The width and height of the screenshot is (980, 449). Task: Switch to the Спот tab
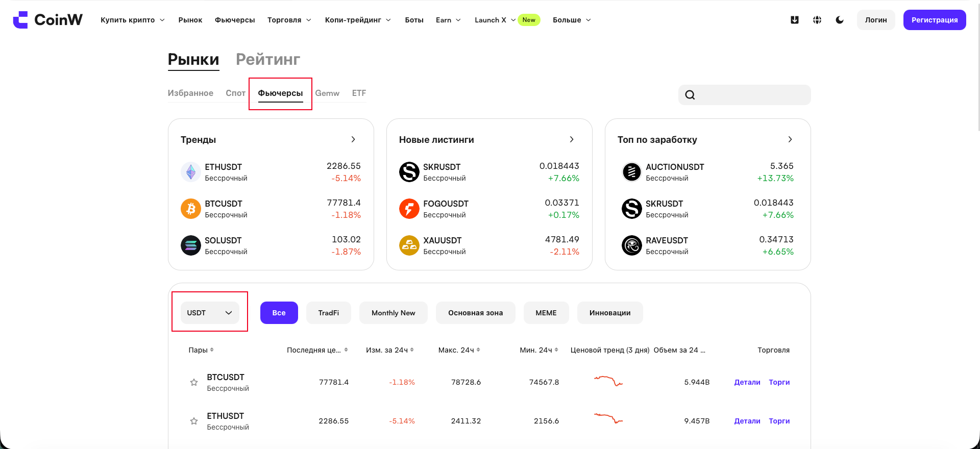pos(236,93)
